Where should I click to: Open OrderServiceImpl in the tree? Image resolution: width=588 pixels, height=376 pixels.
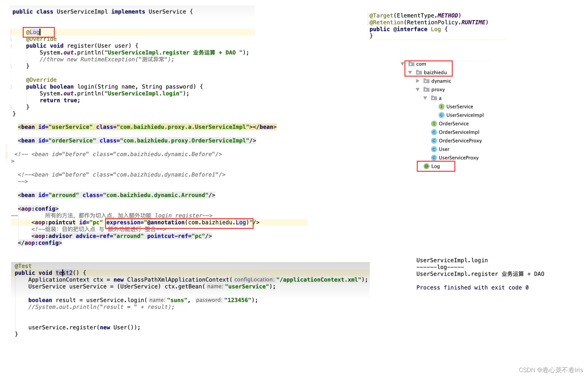point(459,132)
